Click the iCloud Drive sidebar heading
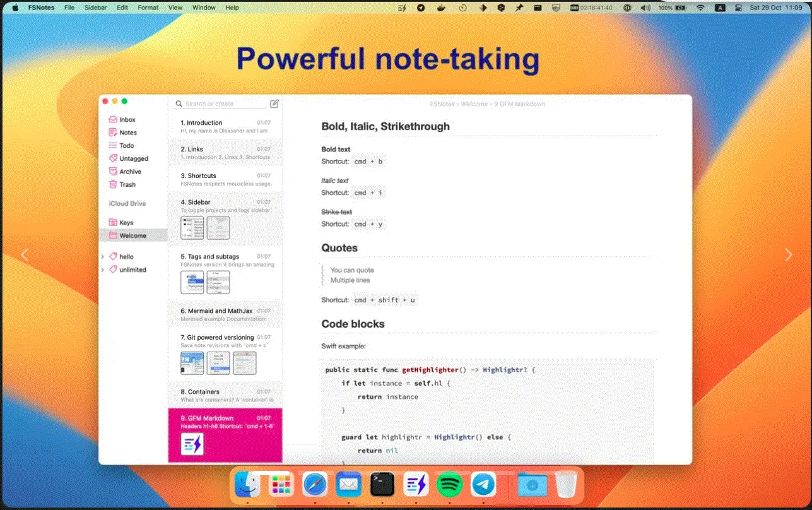Image resolution: width=812 pixels, height=510 pixels. click(x=127, y=203)
